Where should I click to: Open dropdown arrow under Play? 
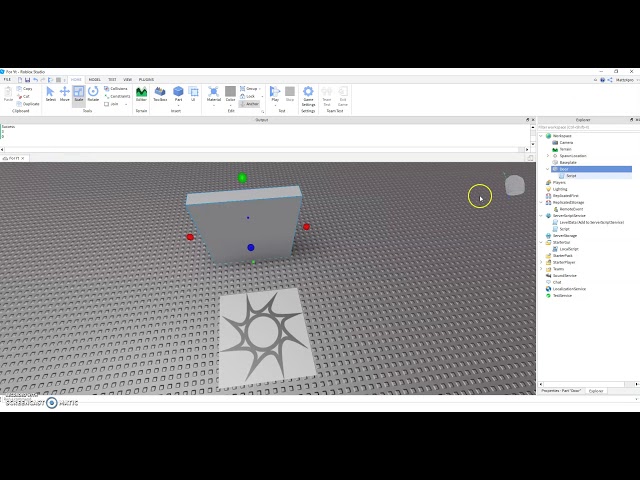tap(275, 105)
